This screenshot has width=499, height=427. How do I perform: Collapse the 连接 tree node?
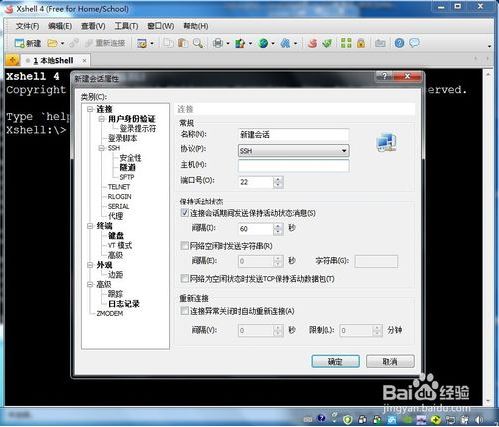(x=90, y=109)
